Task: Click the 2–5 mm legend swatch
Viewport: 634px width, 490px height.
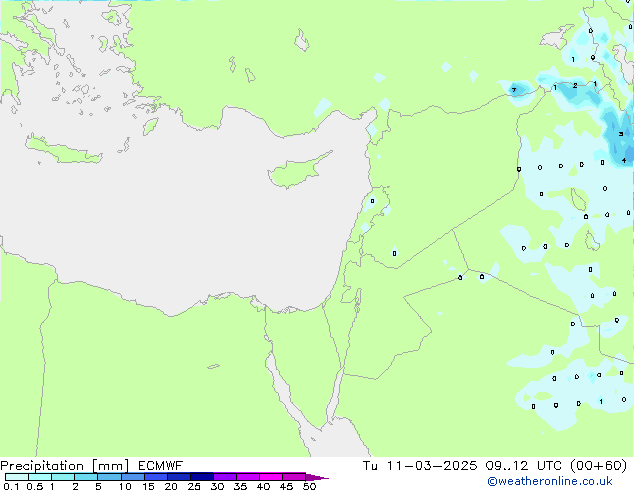Action: [x=86, y=477]
